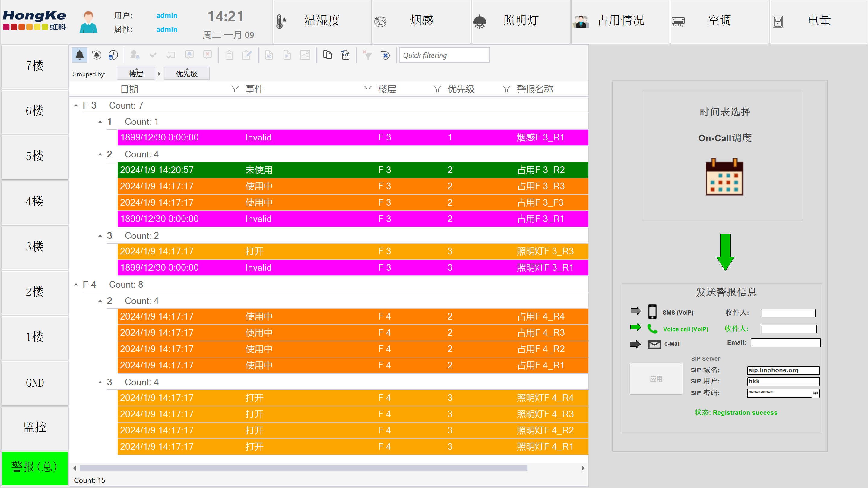Click the 楼层 grouping chip
This screenshot has width=868, height=488.
(136, 74)
